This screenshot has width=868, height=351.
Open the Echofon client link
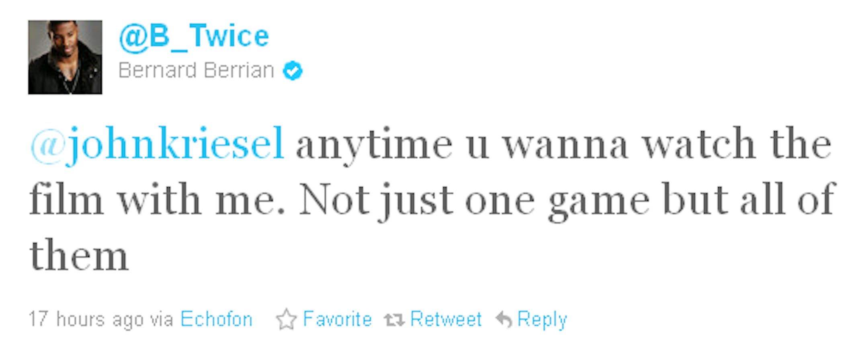tap(216, 320)
